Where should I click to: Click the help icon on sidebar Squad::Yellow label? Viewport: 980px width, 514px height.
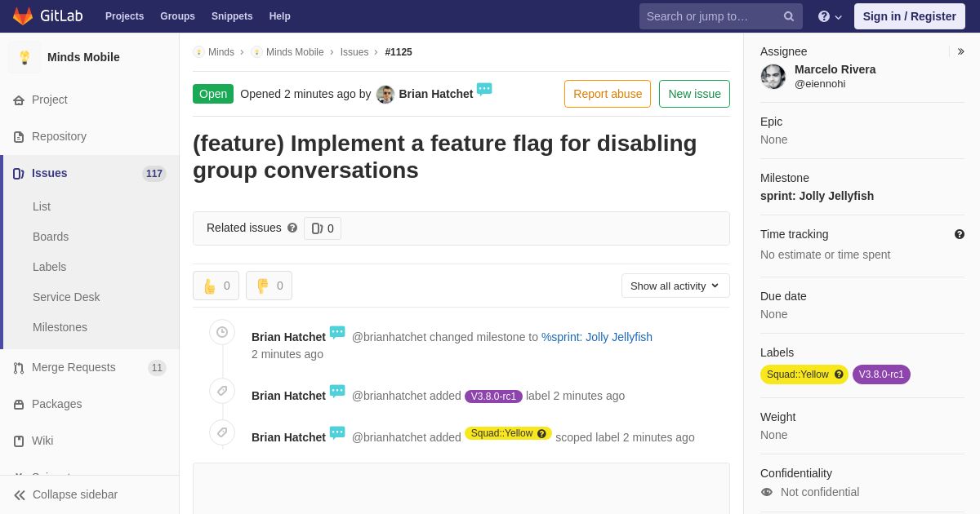[x=839, y=374]
